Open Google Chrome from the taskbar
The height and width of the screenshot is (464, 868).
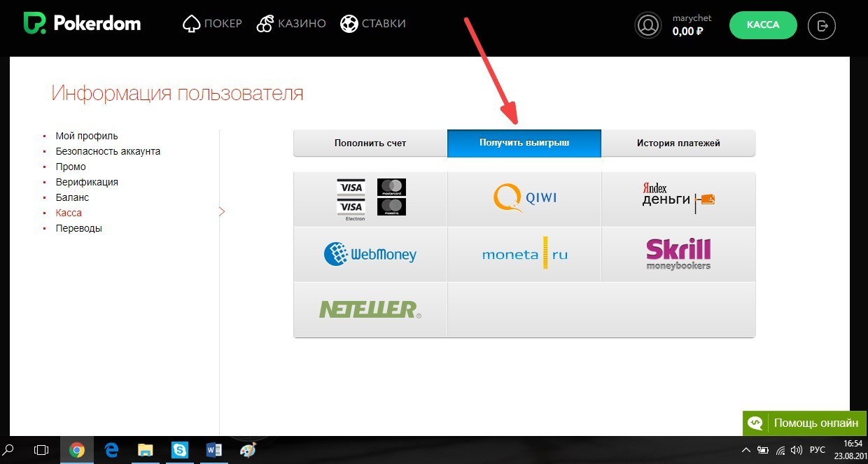click(x=77, y=450)
